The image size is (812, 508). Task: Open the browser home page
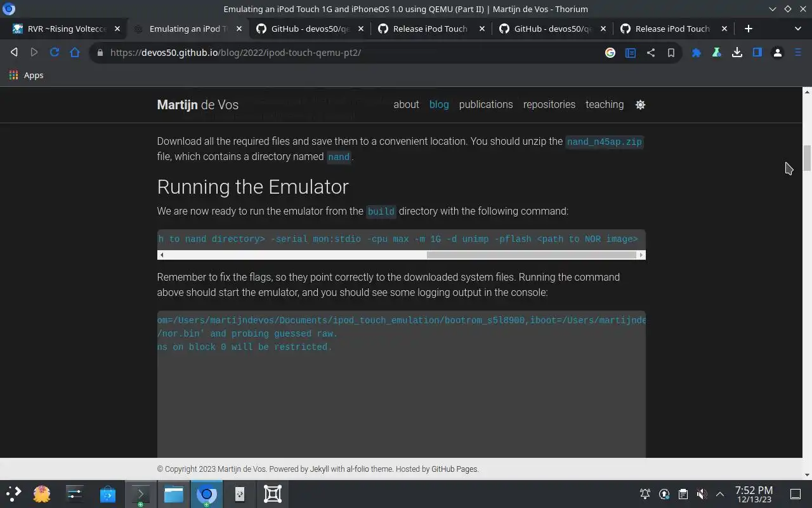75,53
